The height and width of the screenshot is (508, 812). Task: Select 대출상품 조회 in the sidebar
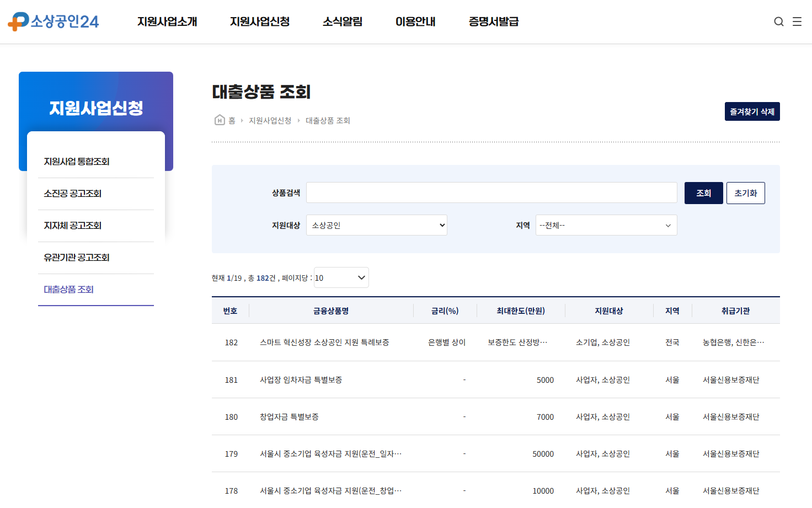tap(68, 289)
